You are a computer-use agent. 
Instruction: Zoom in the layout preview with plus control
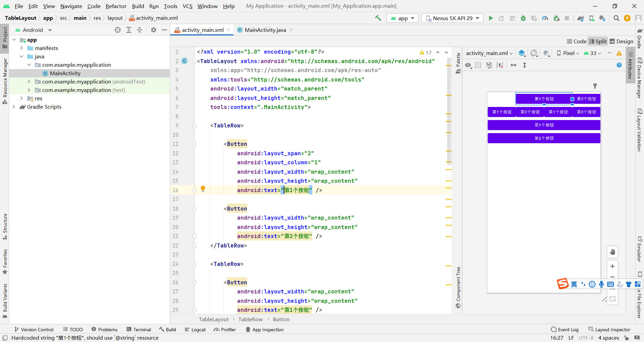tap(613, 266)
